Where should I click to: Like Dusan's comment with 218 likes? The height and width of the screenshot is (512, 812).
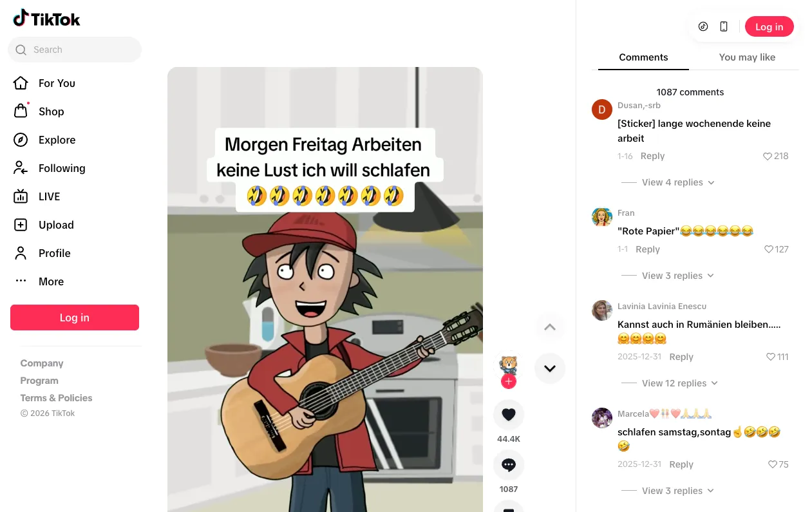coord(768,156)
